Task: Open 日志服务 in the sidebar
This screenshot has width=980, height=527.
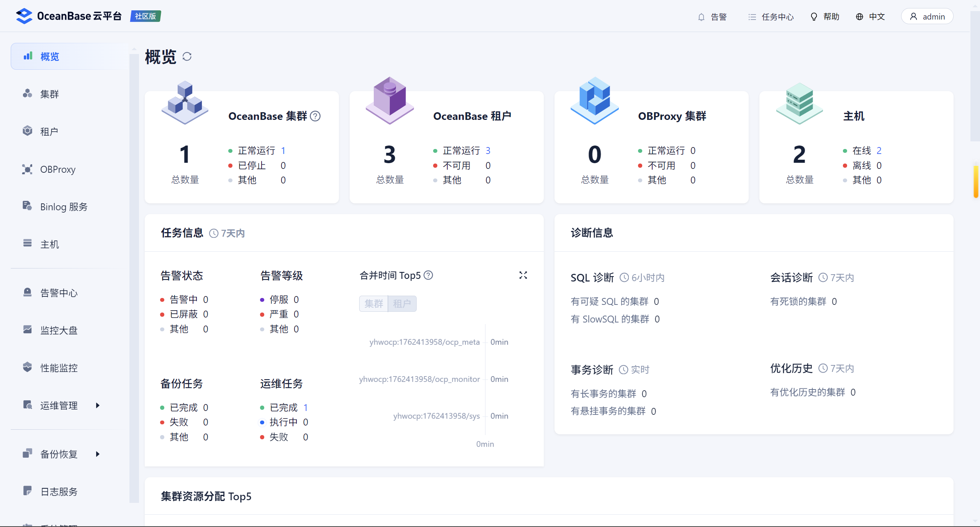Action: point(59,491)
